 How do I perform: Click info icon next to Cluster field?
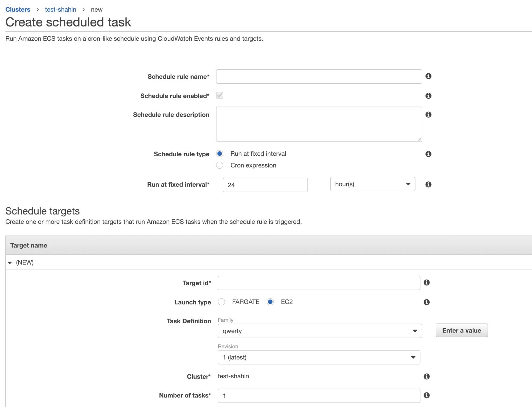pyautogui.click(x=427, y=376)
